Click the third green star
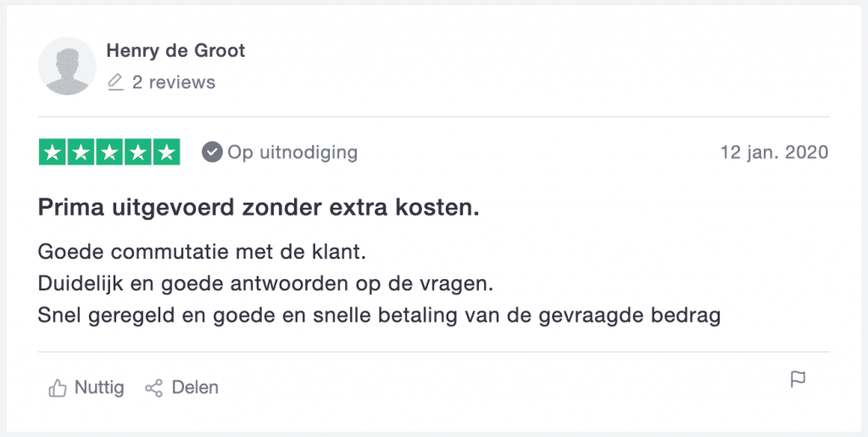The width and height of the screenshot is (868, 437). pos(109,153)
